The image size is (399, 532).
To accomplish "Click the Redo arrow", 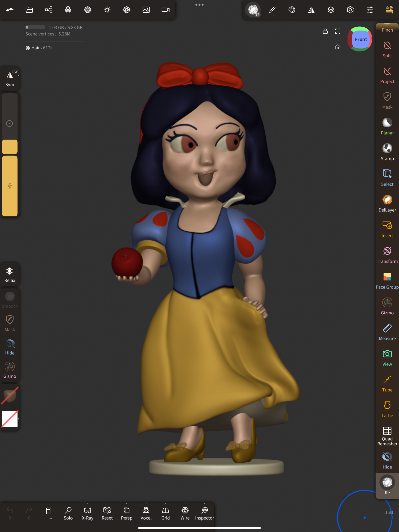I will [29, 513].
